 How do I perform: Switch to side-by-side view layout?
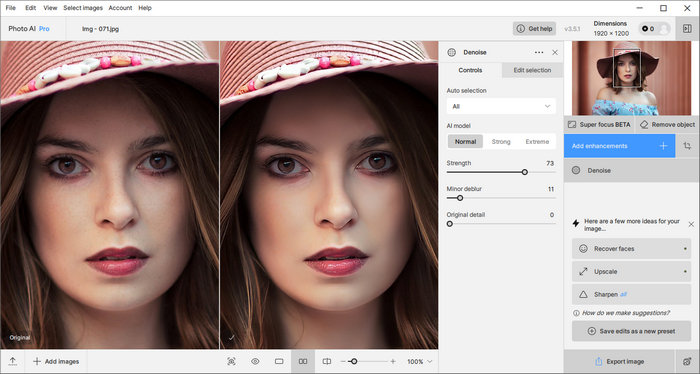point(303,362)
